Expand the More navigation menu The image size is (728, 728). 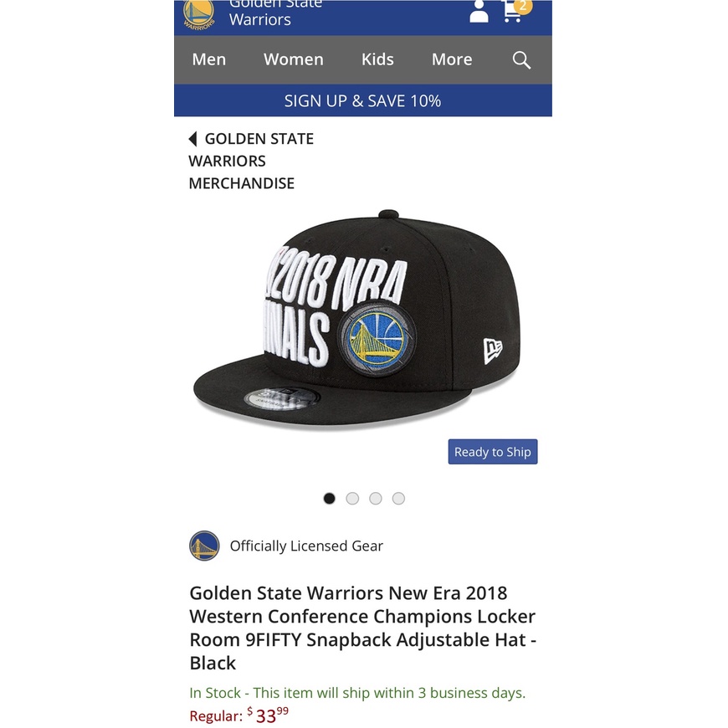pos(451,59)
